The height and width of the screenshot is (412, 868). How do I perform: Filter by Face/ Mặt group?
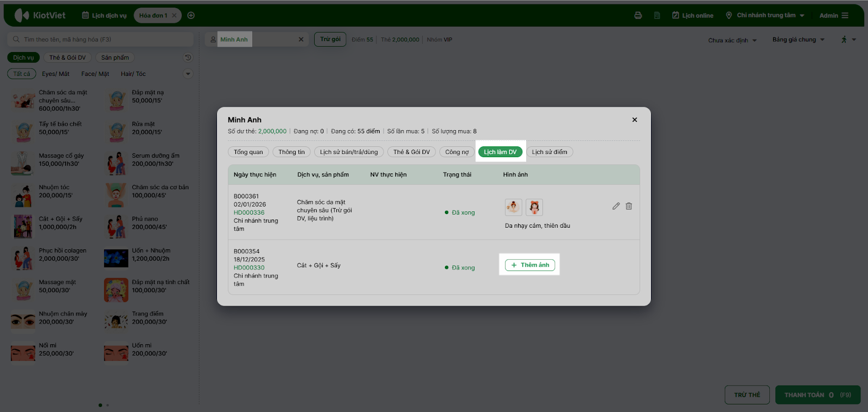click(x=95, y=74)
